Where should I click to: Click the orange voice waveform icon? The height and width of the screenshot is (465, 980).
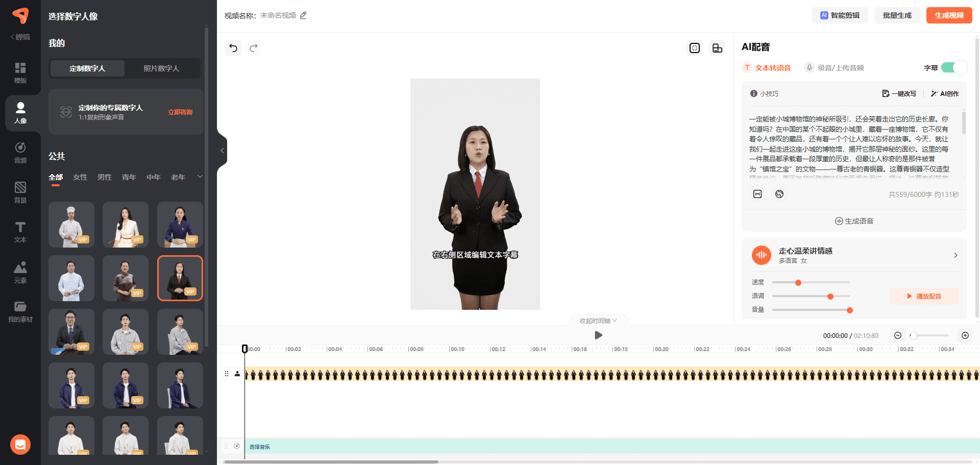point(762,255)
